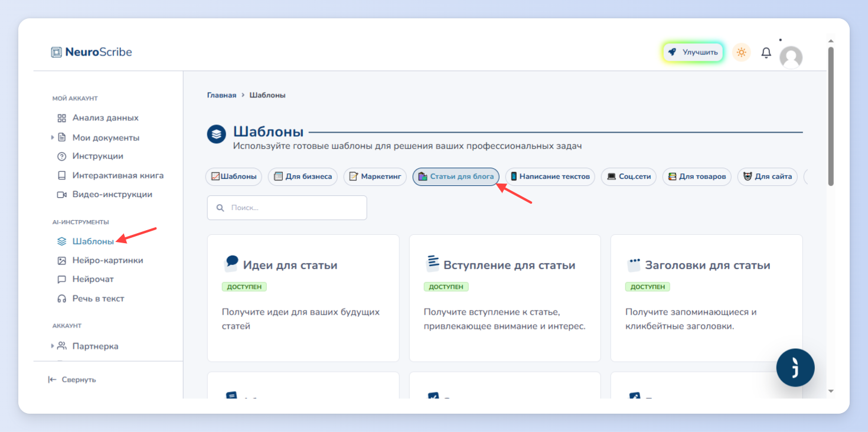Image resolution: width=868 pixels, height=432 pixels.
Task: Select the Написание текстов chip
Action: point(550,176)
